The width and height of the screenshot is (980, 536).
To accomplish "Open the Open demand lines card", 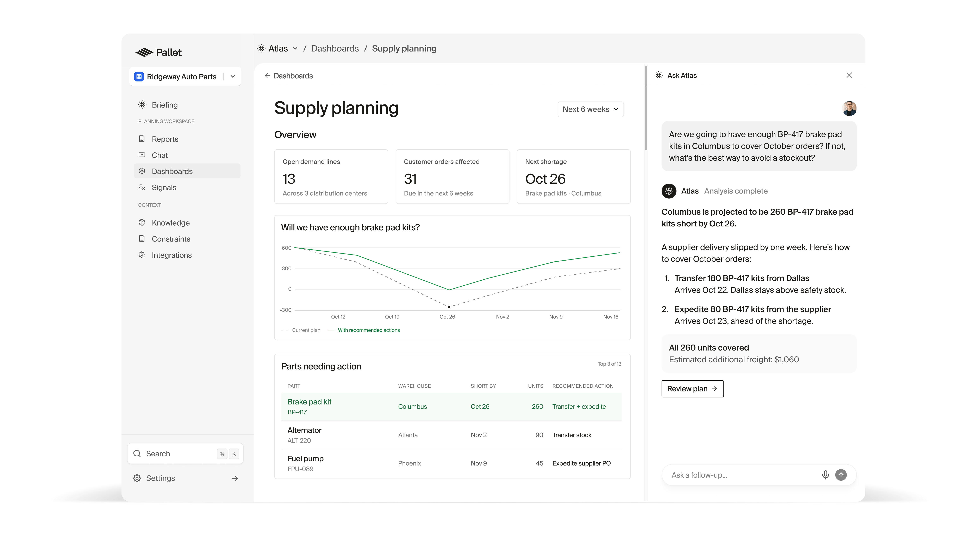I will (x=331, y=177).
